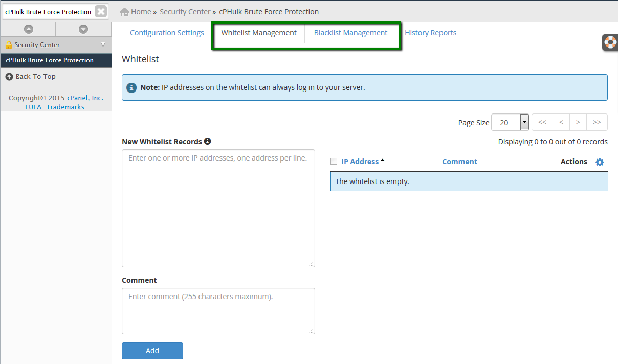Expand the Security Center sidebar arrow
The image size is (618, 364).
click(103, 44)
